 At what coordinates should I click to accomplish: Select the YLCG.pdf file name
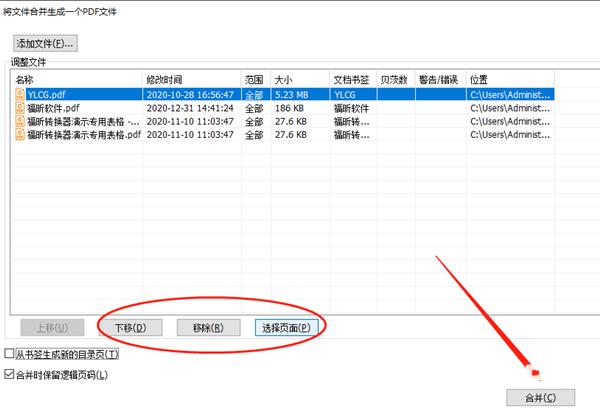click(46, 95)
